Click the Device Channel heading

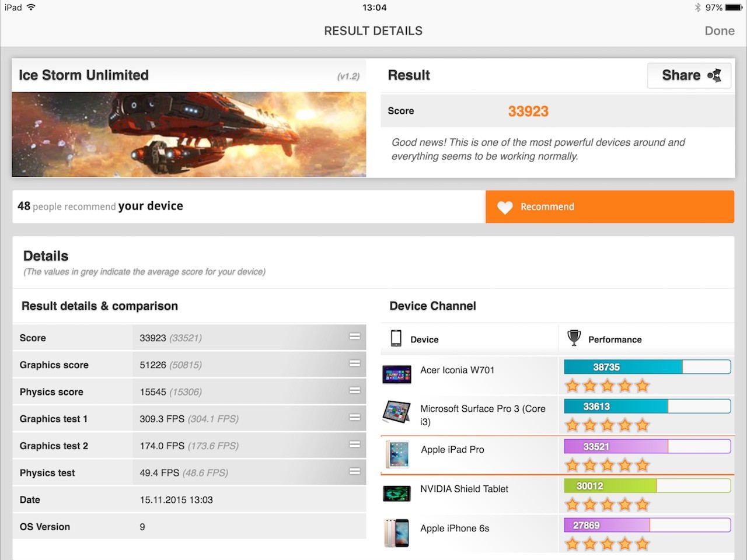[x=433, y=306]
